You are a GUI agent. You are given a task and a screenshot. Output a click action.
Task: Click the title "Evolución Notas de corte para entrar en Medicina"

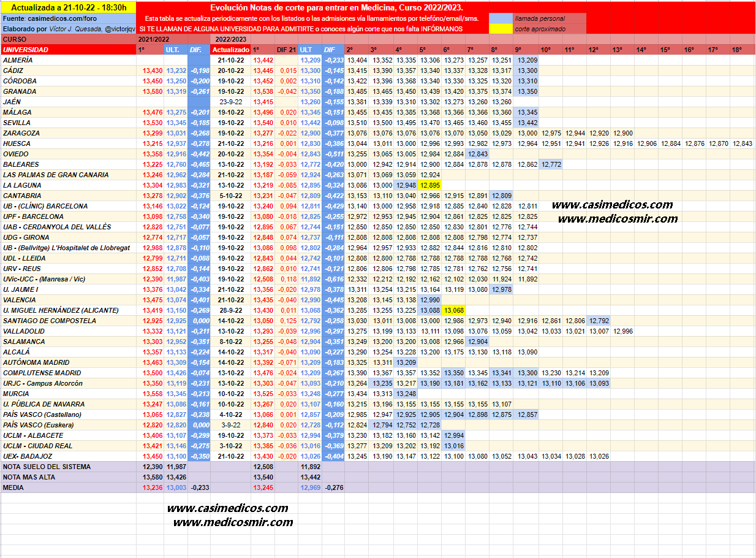pyautogui.click(x=336, y=7)
